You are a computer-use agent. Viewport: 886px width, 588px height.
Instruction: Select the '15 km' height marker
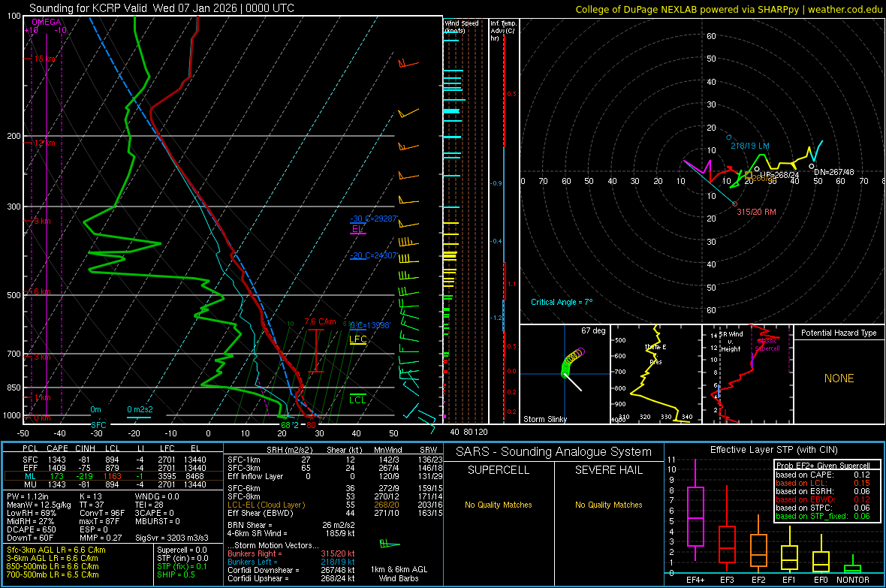pos(45,59)
